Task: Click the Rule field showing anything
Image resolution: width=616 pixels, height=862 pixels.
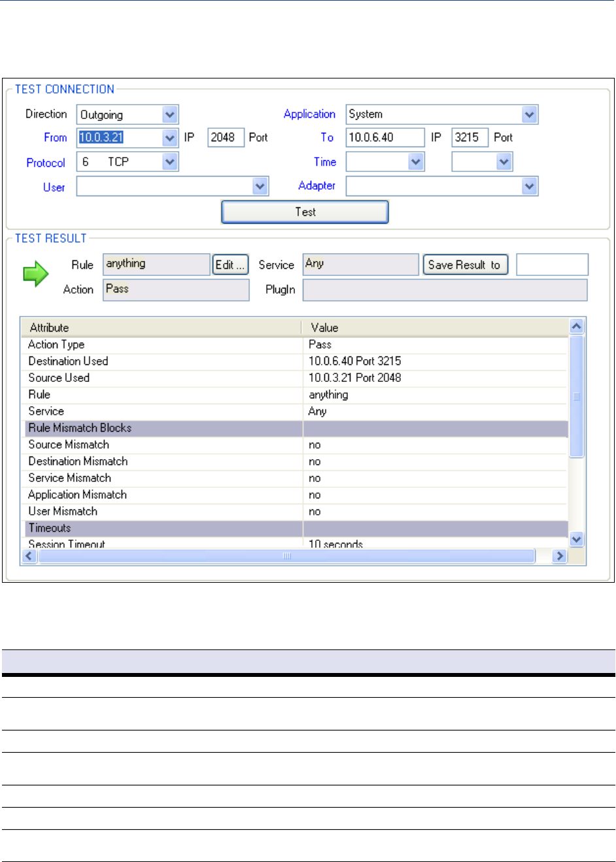Action: point(156,264)
